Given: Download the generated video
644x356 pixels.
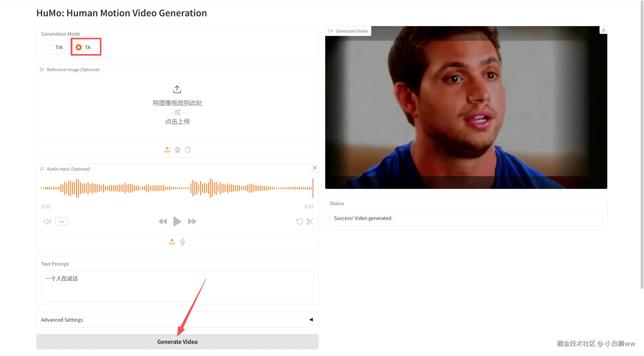Looking at the screenshot, I should [x=603, y=30].
